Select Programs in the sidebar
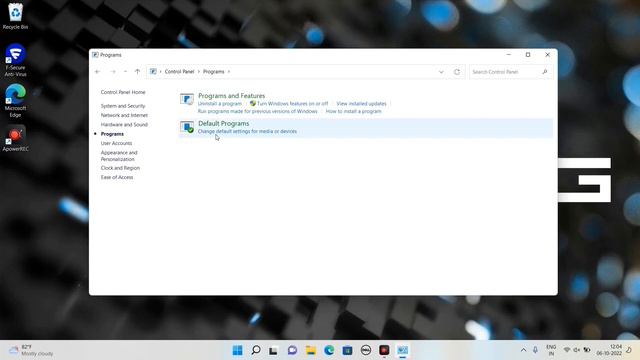640x360 pixels. 112,134
